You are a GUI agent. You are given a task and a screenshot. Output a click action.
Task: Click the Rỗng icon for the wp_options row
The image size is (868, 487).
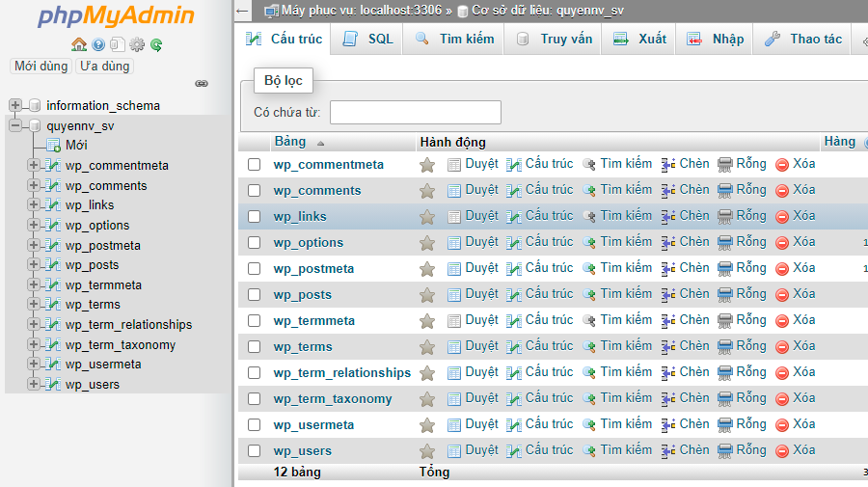(x=725, y=242)
